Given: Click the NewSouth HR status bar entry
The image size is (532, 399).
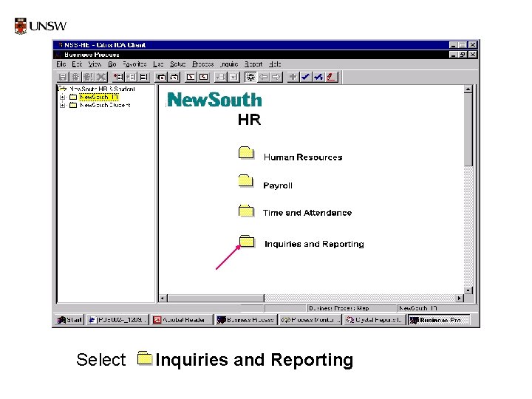Looking at the screenshot, I should coord(417,308).
